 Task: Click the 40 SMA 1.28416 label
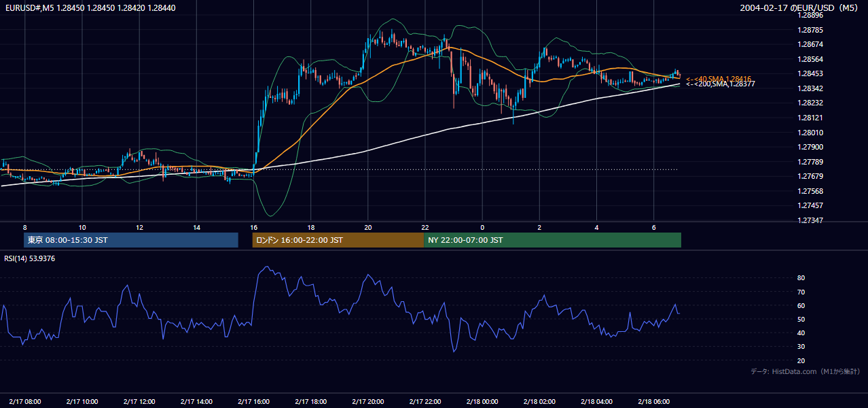719,79
